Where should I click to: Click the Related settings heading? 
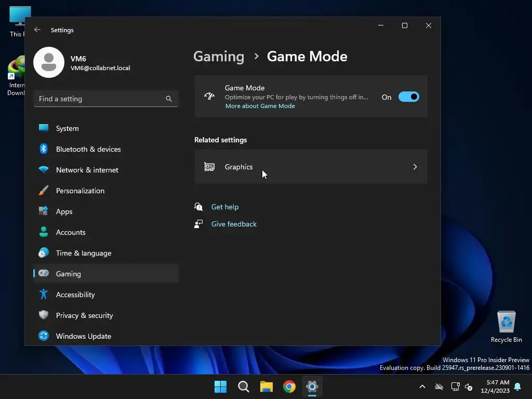pos(220,140)
